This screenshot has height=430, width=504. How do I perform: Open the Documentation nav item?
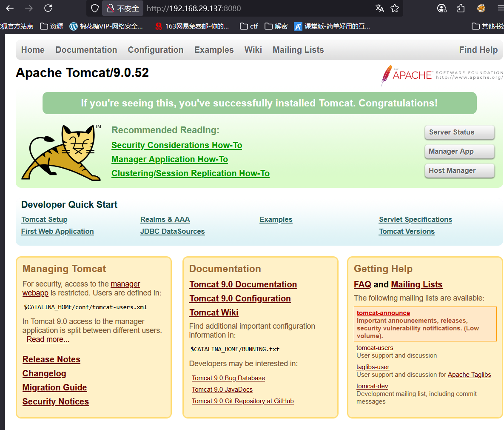click(86, 50)
